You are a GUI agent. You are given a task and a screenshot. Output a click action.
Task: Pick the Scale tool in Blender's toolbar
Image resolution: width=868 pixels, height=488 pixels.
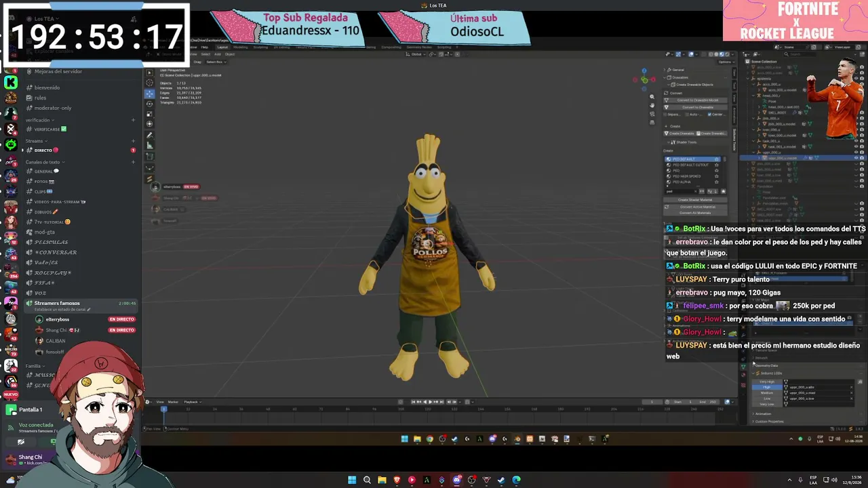pyautogui.click(x=150, y=114)
